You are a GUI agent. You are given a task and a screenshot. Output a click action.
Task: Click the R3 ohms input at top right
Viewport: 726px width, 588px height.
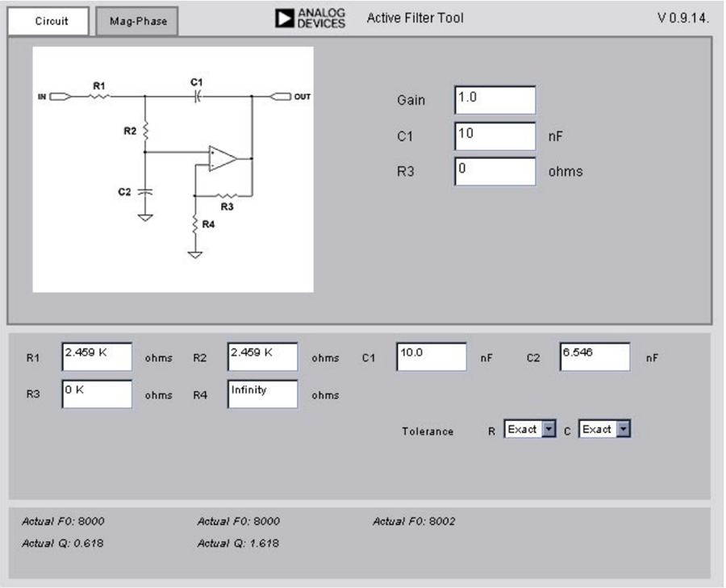(x=495, y=171)
